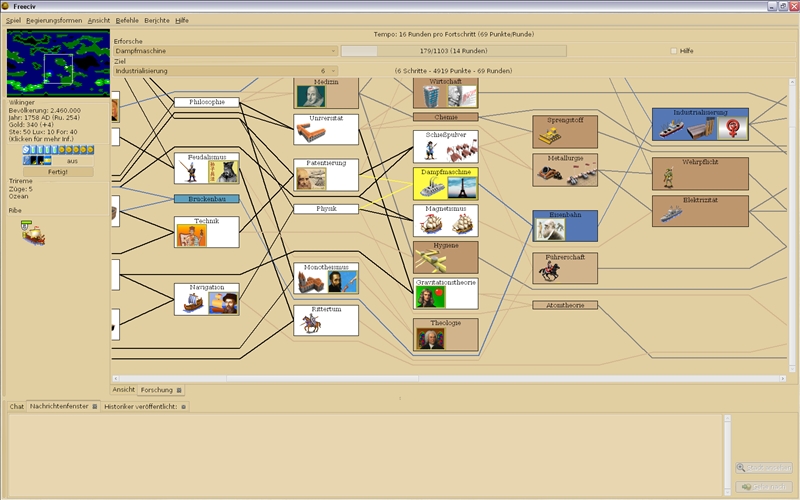Click the Atomtheorie technology node
Screen dimensions: 800x500
(565, 305)
